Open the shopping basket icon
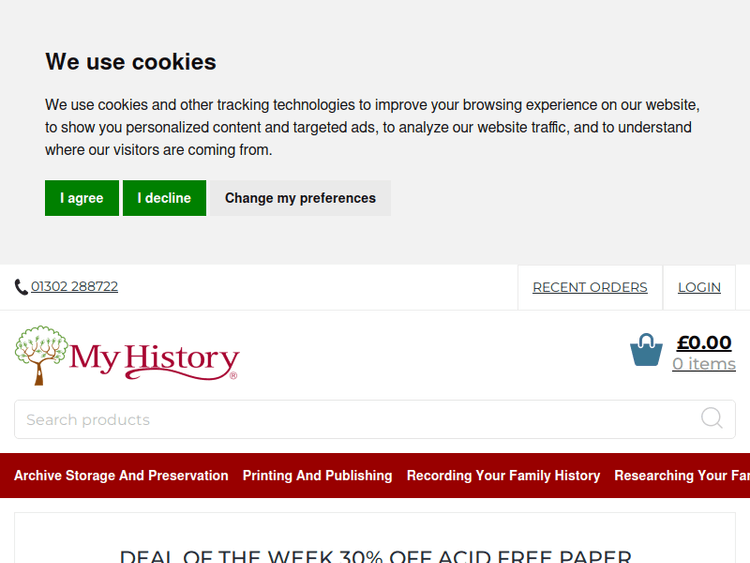750x563 pixels. (x=646, y=350)
